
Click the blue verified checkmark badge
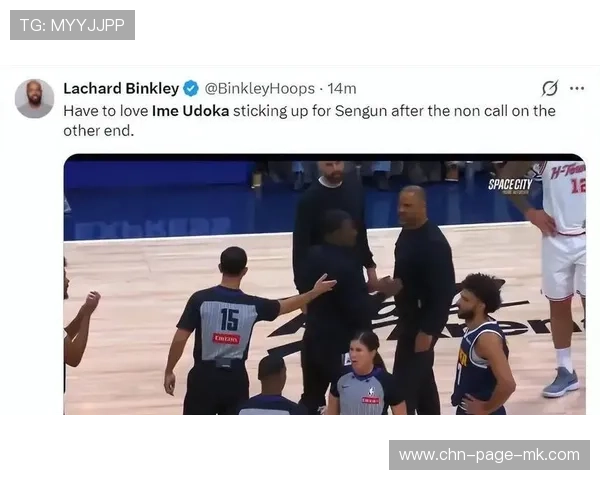click(x=191, y=88)
